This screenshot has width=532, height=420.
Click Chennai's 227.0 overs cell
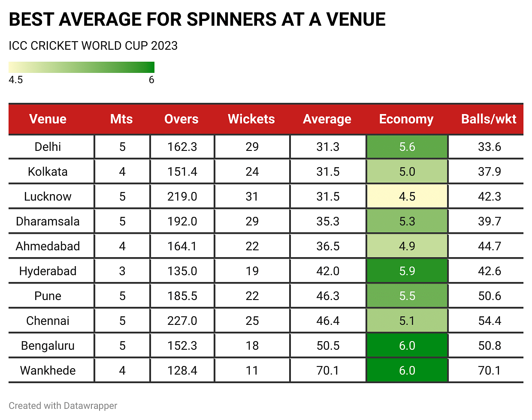click(182, 321)
